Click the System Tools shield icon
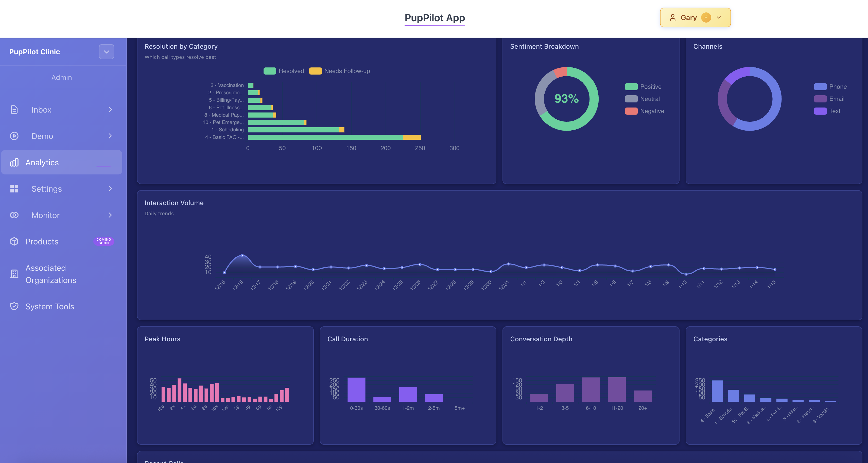The height and width of the screenshot is (463, 868). click(14, 306)
